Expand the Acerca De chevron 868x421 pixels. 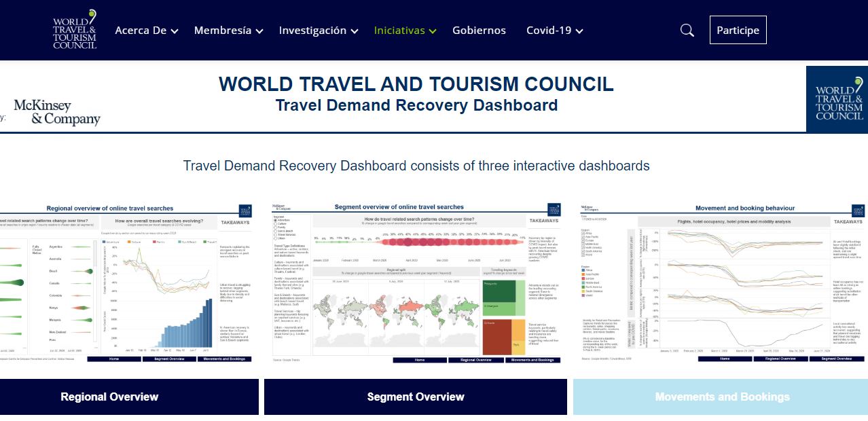pyautogui.click(x=175, y=31)
